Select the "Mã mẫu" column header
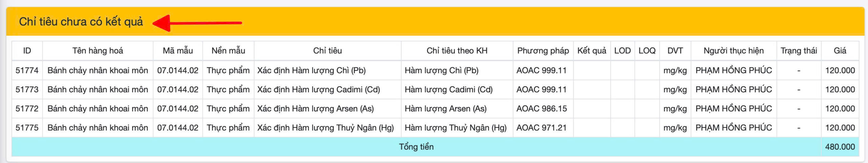868x163 pixels. 178,51
